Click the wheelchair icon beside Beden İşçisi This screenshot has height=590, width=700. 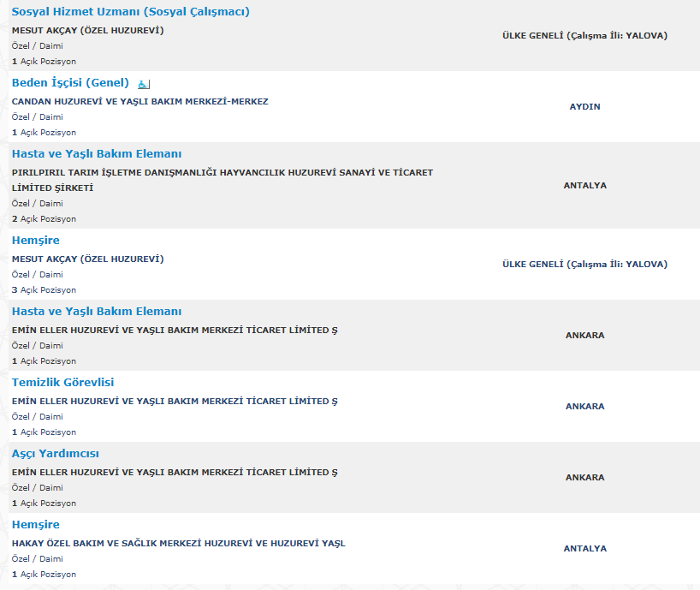tap(144, 84)
